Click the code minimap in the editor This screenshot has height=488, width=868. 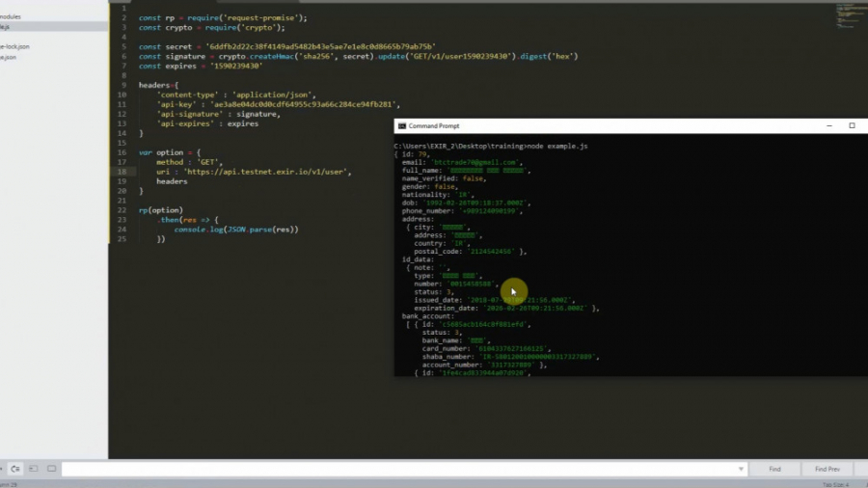click(x=848, y=15)
